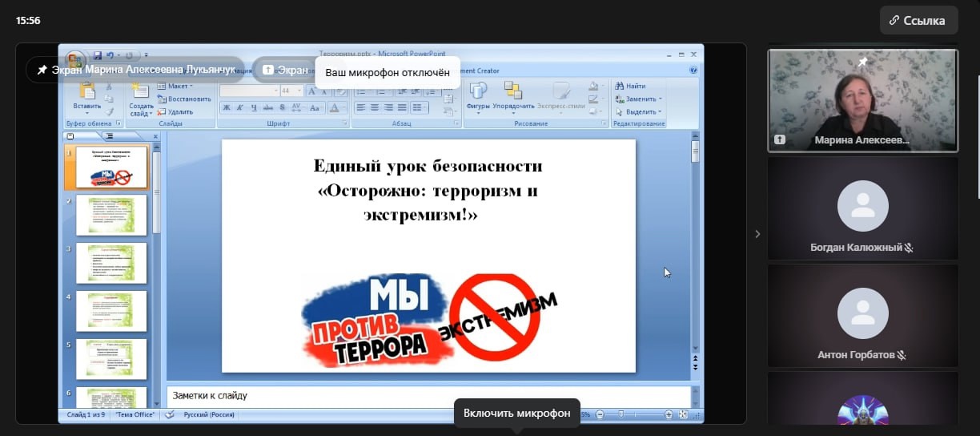Click the Фигуры shapes icon
This screenshot has width=980, height=436.
[479, 91]
